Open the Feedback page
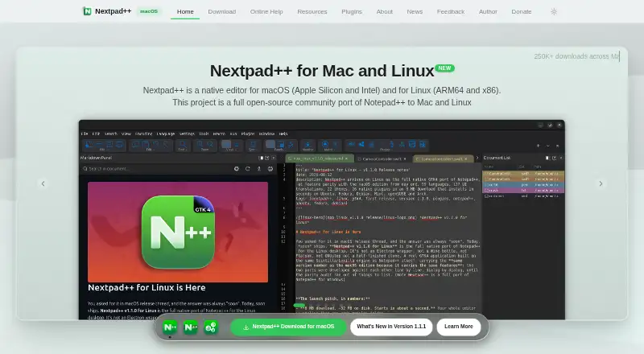Image resolution: width=644 pixels, height=354 pixels. [451, 11]
